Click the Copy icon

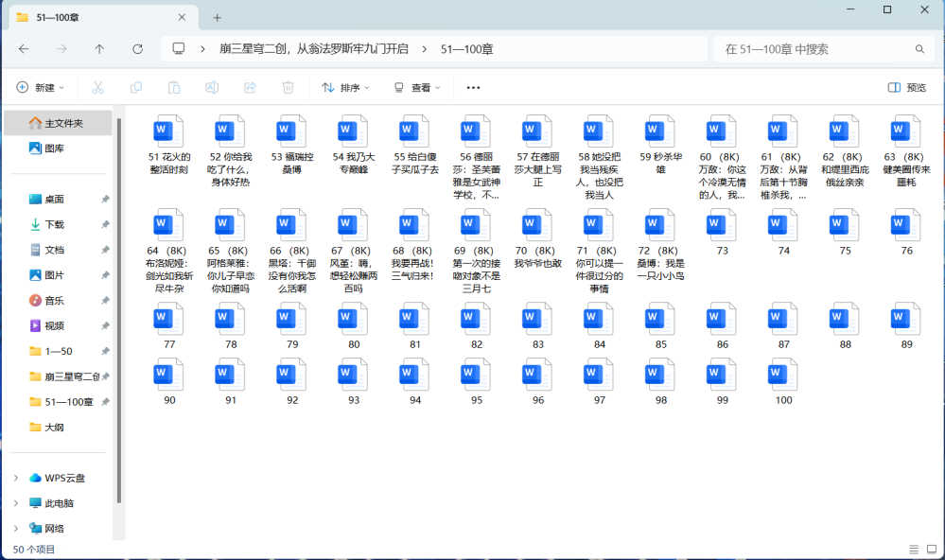tap(136, 87)
